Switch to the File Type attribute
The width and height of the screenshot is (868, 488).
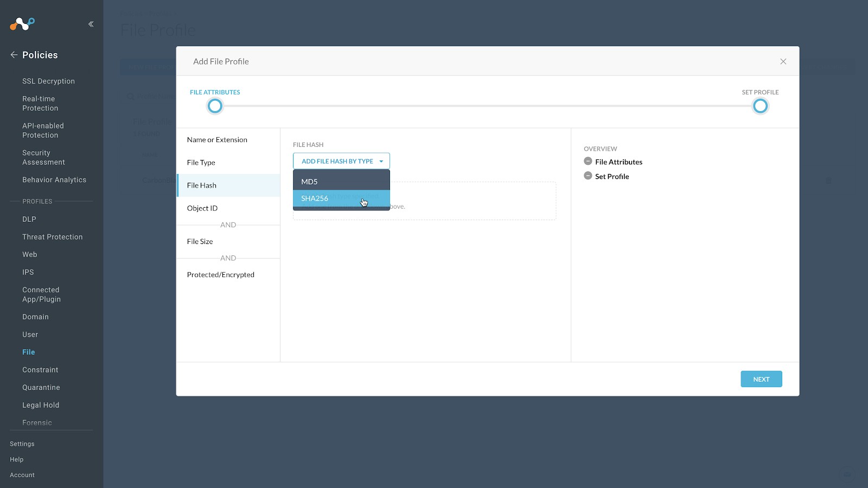tap(201, 162)
